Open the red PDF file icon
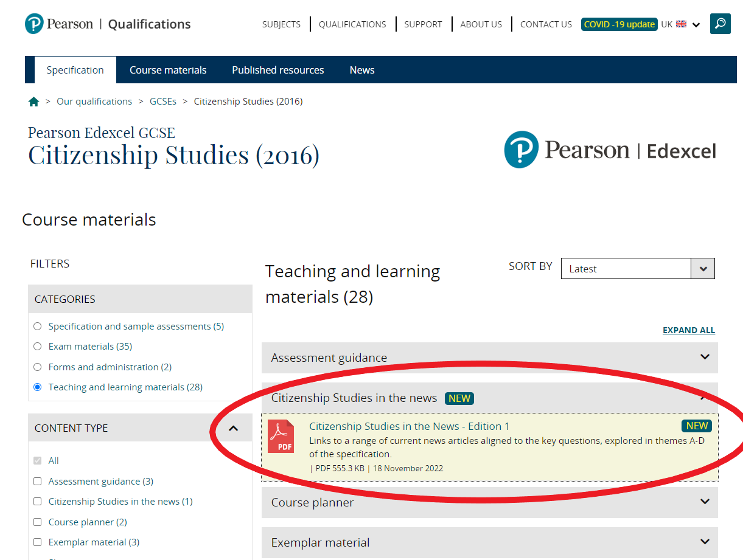Image resolution: width=743 pixels, height=560 pixels. (x=281, y=437)
